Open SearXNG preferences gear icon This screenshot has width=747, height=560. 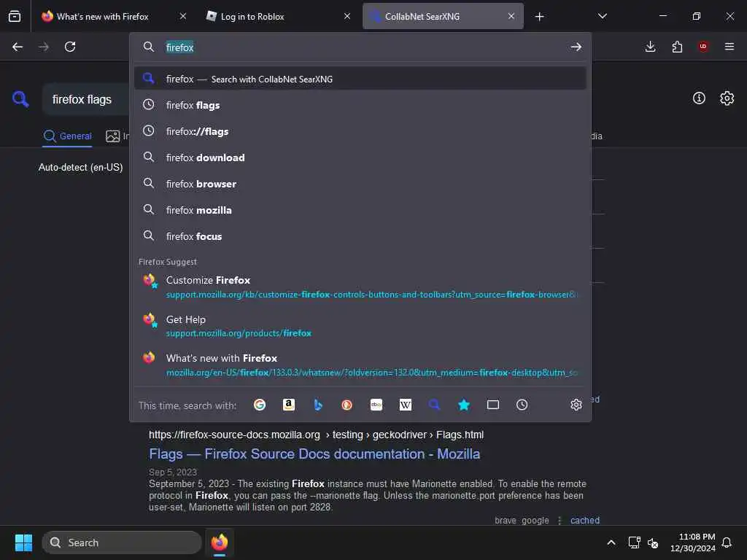pyautogui.click(x=727, y=98)
